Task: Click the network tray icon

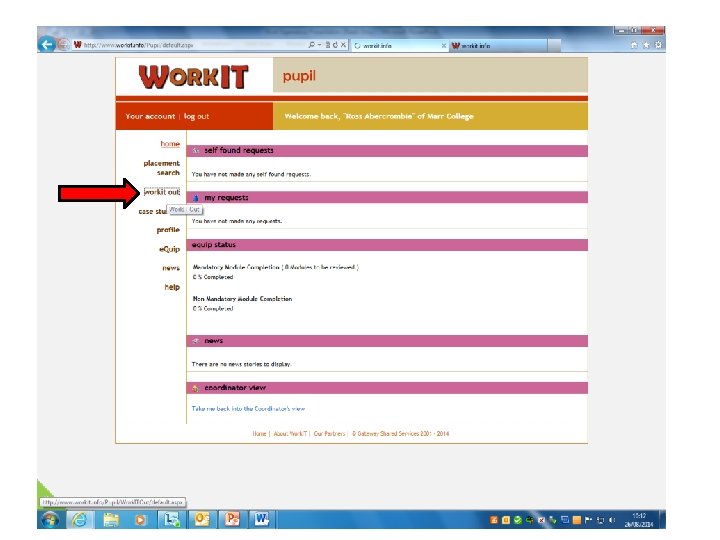Action: pos(600,520)
